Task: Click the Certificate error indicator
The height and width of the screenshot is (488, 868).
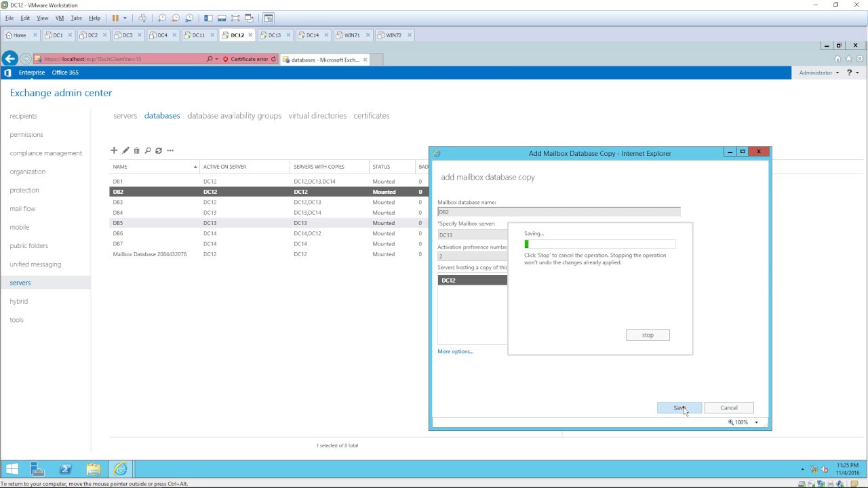Action: [245, 59]
